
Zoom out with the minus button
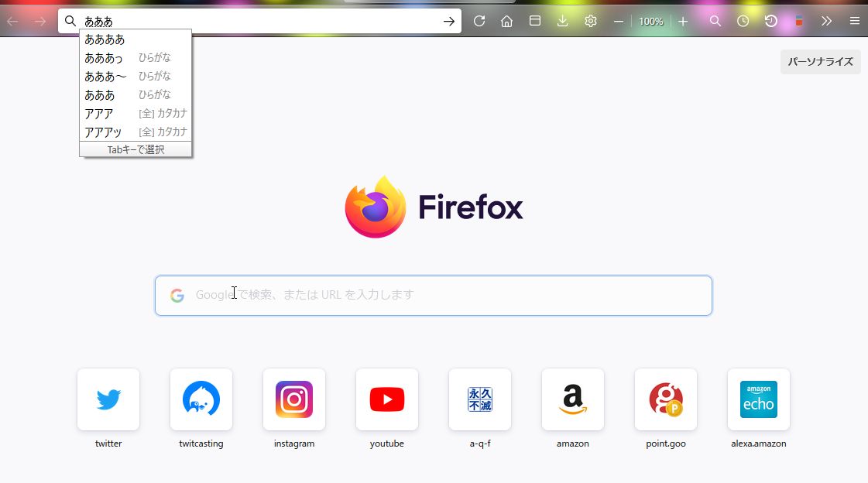pos(619,22)
